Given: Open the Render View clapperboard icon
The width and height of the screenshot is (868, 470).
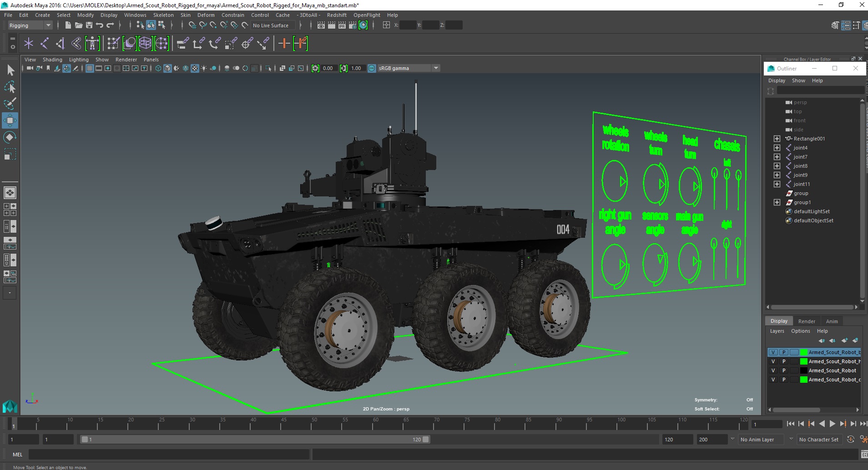Looking at the screenshot, I should (321, 25).
